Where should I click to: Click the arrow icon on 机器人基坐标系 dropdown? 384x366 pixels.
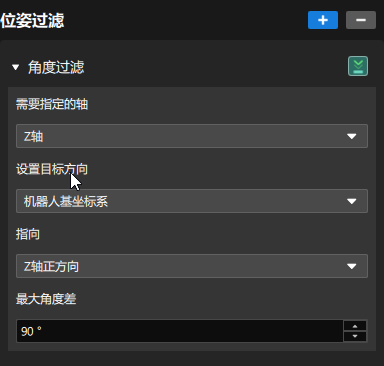pos(352,201)
